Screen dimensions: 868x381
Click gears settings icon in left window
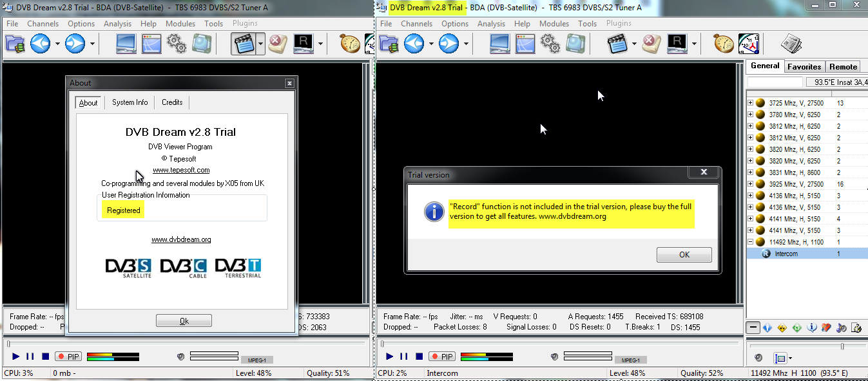(x=176, y=44)
